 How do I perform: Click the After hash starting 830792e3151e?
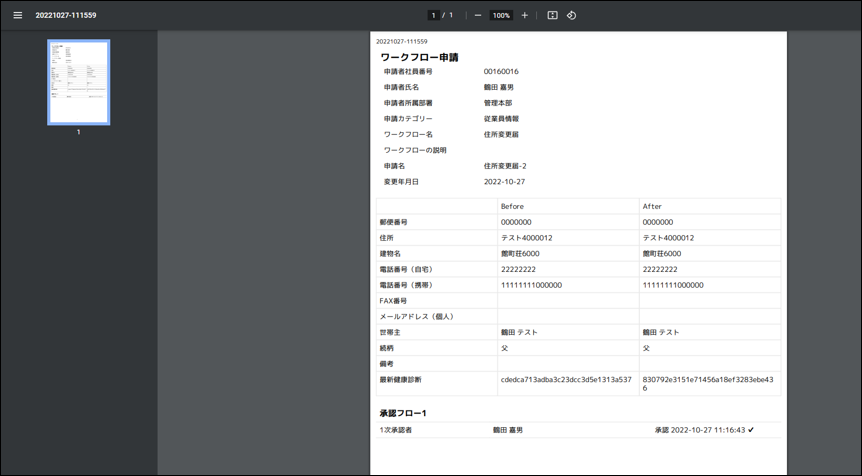tap(708, 384)
